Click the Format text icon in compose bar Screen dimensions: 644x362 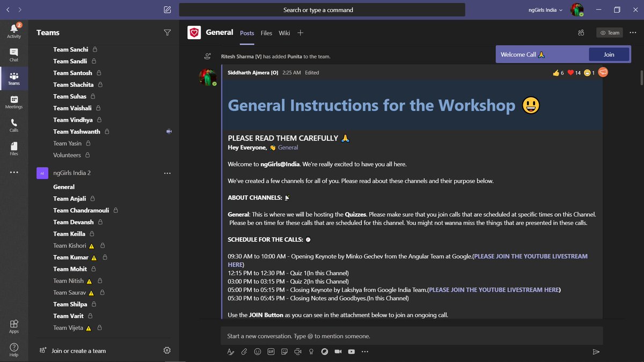point(230,352)
